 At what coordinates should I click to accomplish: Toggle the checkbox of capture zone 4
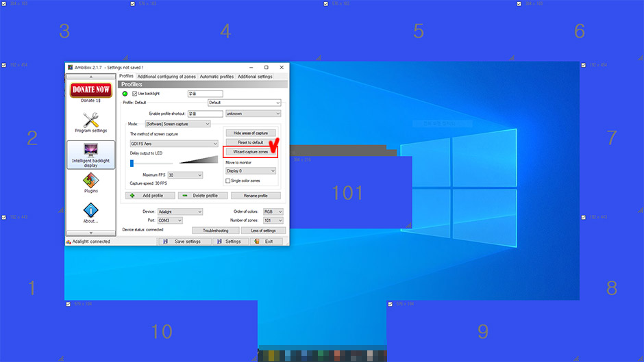click(133, 3)
